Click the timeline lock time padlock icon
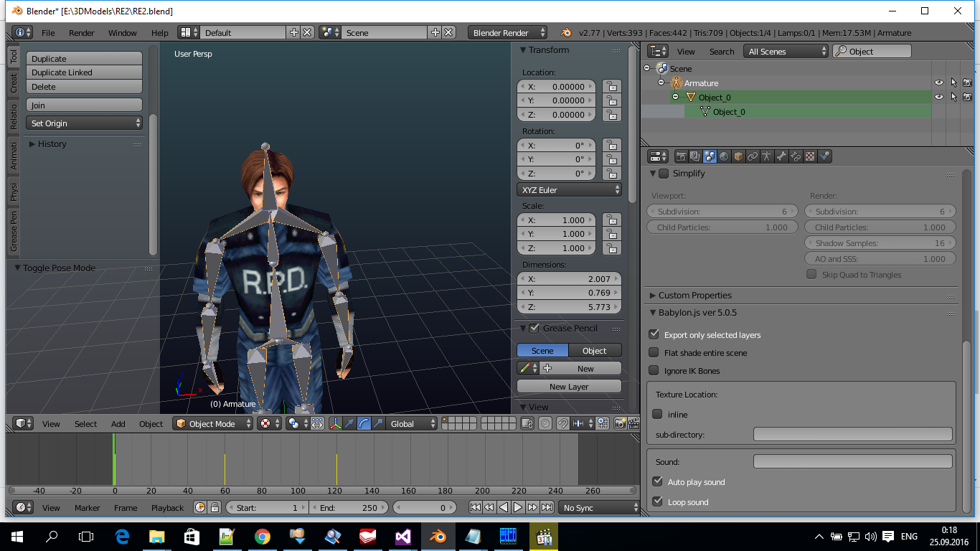 click(x=214, y=508)
